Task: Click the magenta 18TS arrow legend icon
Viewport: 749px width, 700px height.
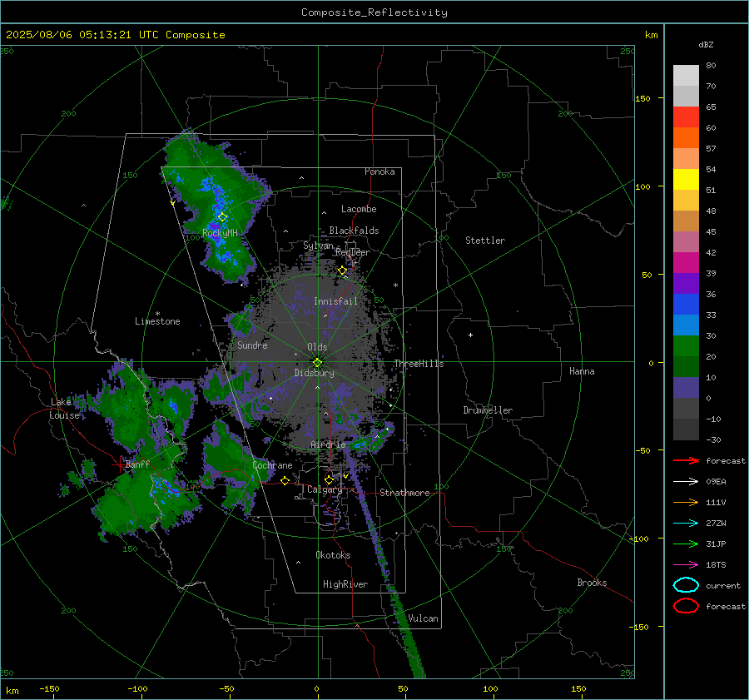Action: pyautogui.click(x=686, y=565)
